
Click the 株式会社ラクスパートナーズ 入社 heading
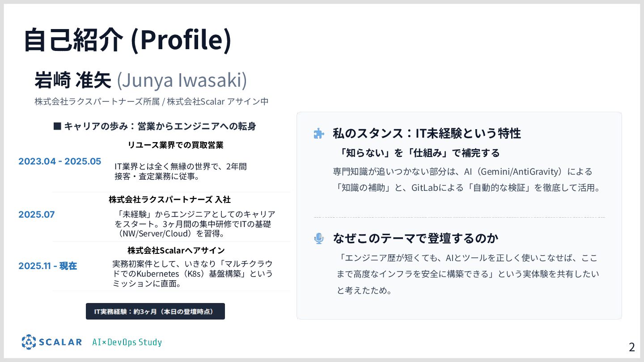pyautogui.click(x=169, y=199)
